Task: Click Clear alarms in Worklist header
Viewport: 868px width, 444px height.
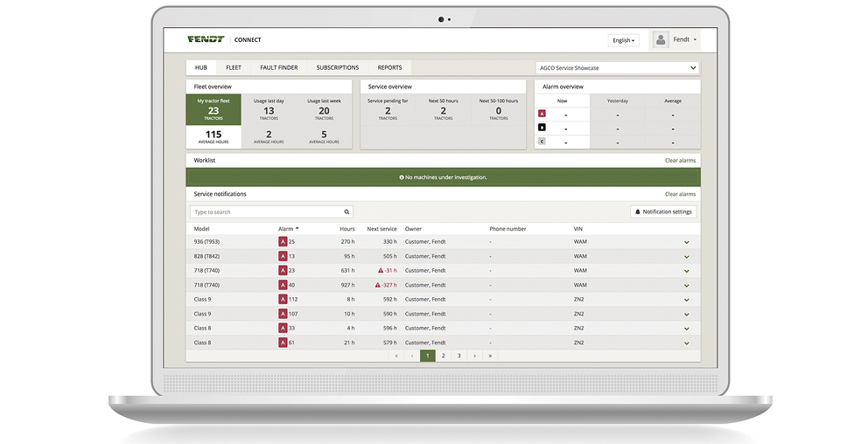Action: 680,161
